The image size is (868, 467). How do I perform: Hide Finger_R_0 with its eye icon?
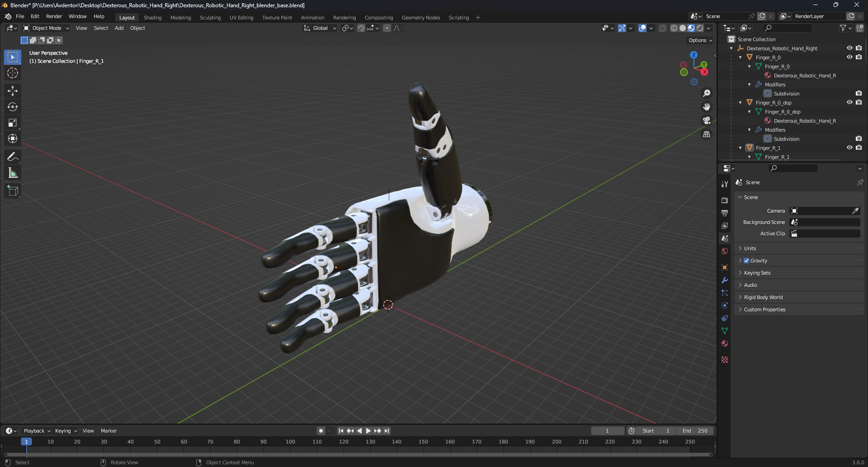click(849, 57)
